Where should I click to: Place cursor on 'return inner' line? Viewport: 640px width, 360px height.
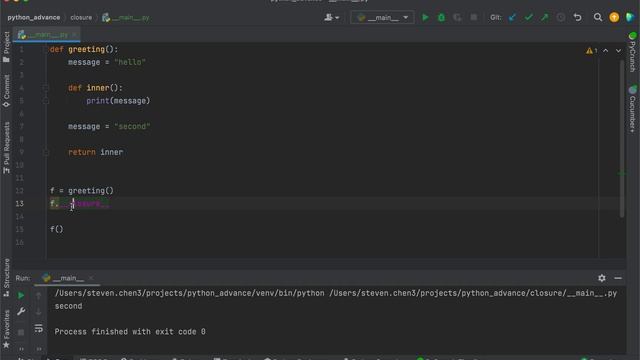pyautogui.click(x=96, y=152)
